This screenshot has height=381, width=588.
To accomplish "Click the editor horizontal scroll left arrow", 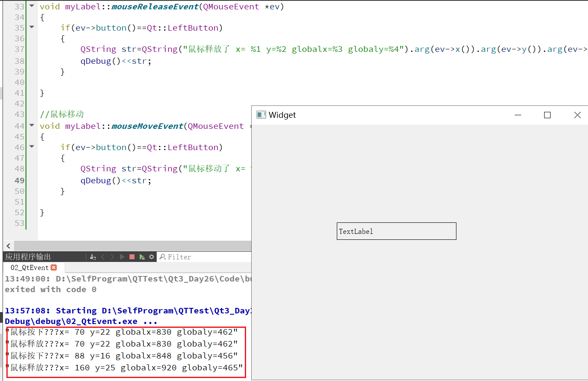I will coord(9,246).
